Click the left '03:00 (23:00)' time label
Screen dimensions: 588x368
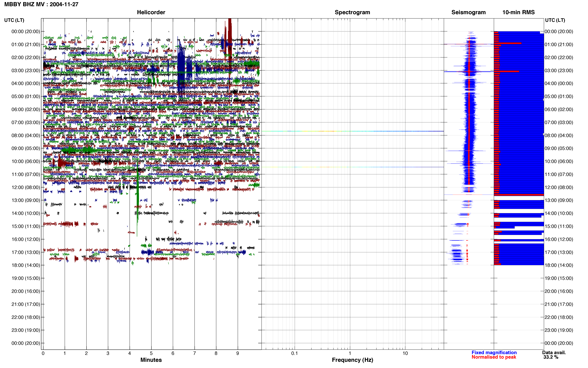click(x=26, y=71)
